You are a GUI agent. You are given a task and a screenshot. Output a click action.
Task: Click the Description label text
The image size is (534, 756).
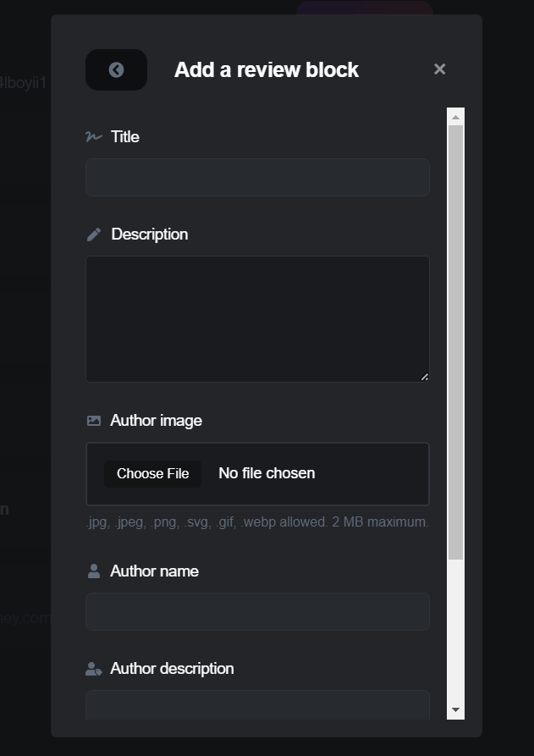click(x=149, y=235)
